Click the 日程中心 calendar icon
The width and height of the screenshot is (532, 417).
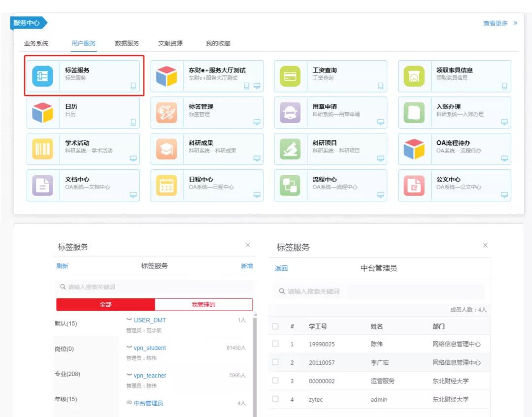pyautogui.click(x=166, y=186)
